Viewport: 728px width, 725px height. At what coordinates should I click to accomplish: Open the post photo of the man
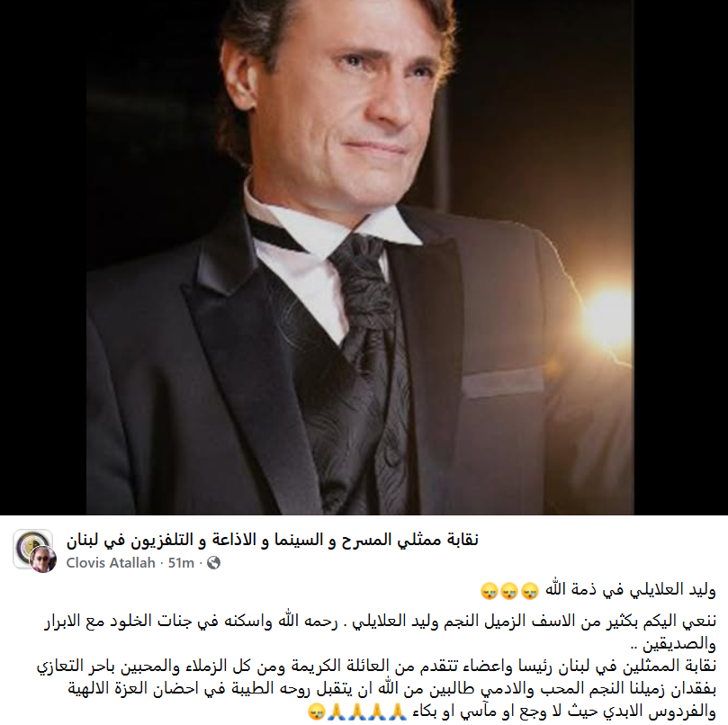pyautogui.click(x=360, y=257)
